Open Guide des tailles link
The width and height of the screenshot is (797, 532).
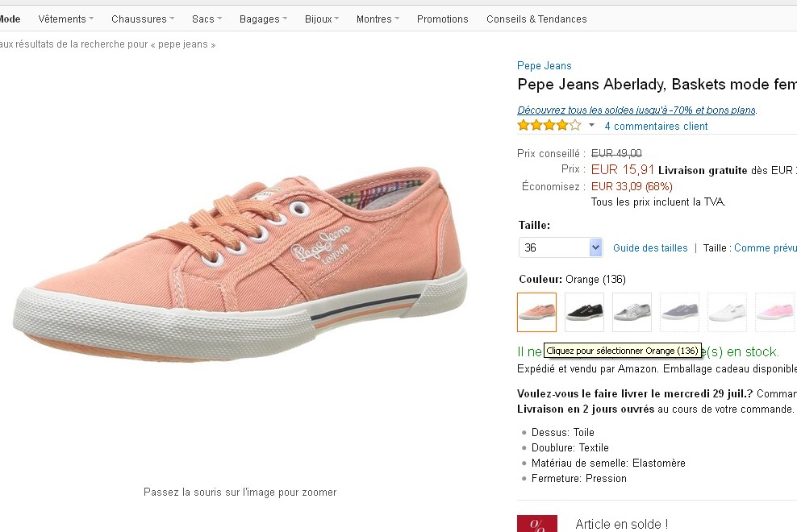(650, 248)
